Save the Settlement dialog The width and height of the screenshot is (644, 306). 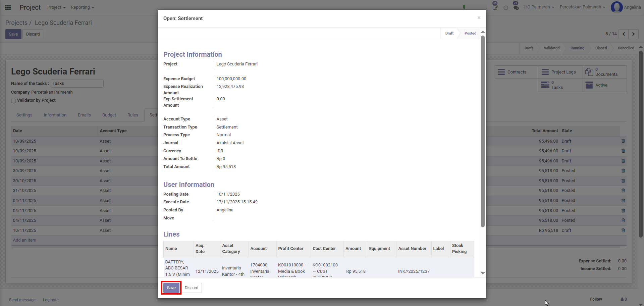[171, 288]
